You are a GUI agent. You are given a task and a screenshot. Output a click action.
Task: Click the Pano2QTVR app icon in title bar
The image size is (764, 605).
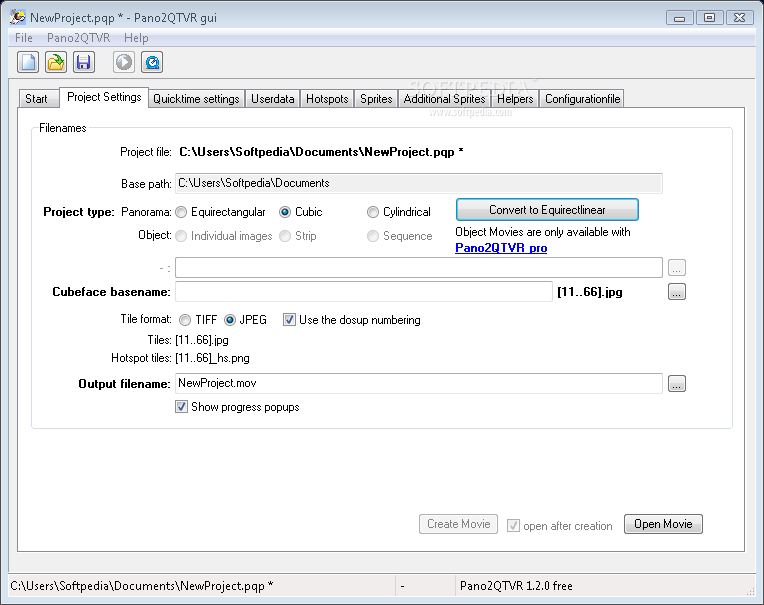point(18,17)
